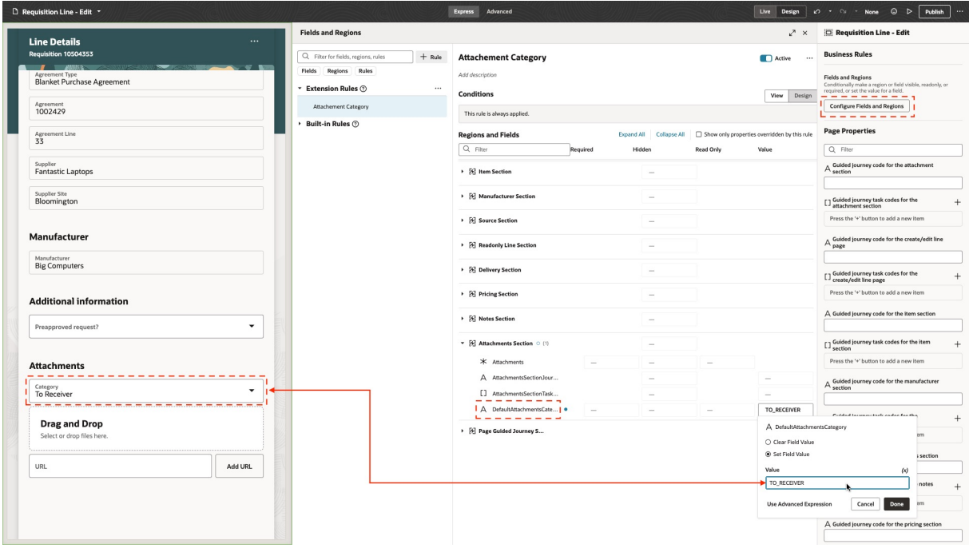Switch to the Advanced tab

click(499, 12)
